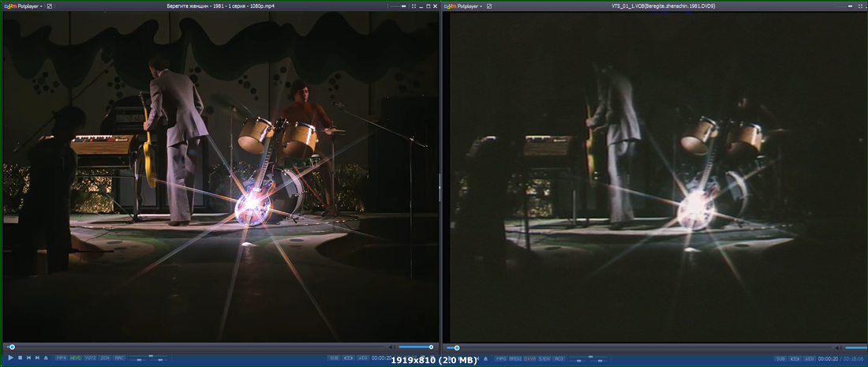868x367 pixels.
Task: Open the mini equalizer sliders in the left player
Action: tap(148, 358)
